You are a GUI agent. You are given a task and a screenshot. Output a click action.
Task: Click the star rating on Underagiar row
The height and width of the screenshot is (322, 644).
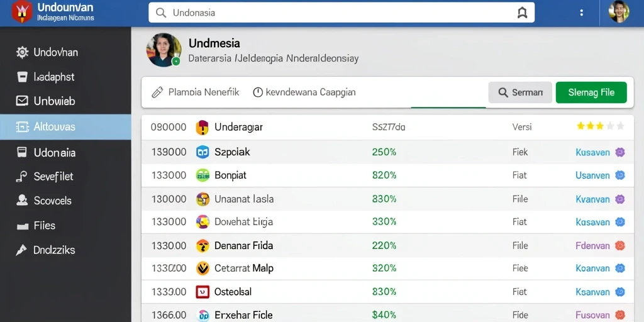tap(600, 126)
